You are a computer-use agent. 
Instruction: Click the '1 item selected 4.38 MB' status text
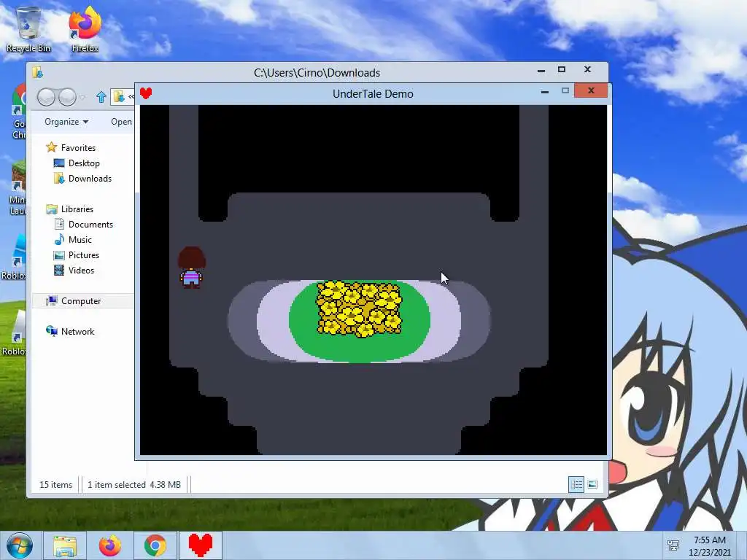pos(134,485)
